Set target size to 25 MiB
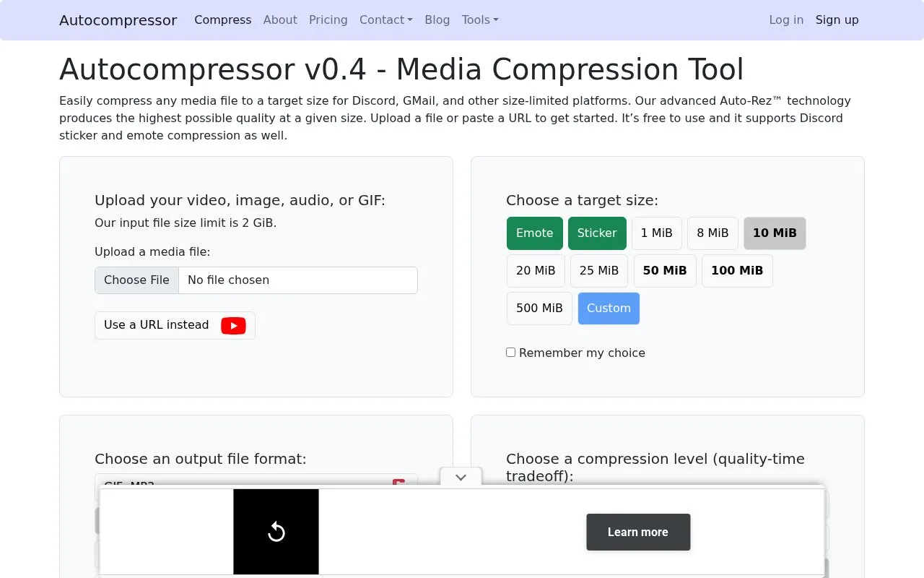Image resolution: width=924 pixels, height=578 pixels. click(x=599, y=271)
